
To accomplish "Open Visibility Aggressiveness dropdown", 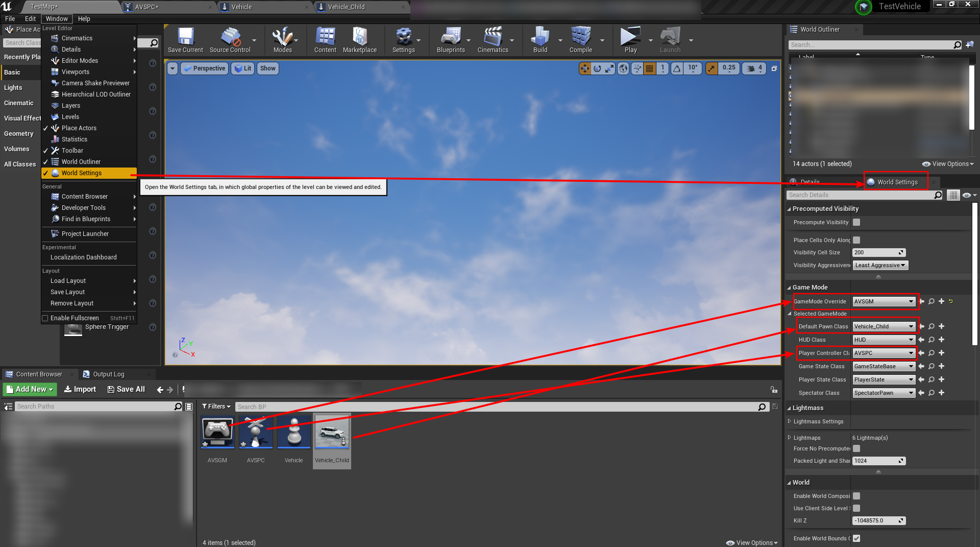I will click(880, 265).
